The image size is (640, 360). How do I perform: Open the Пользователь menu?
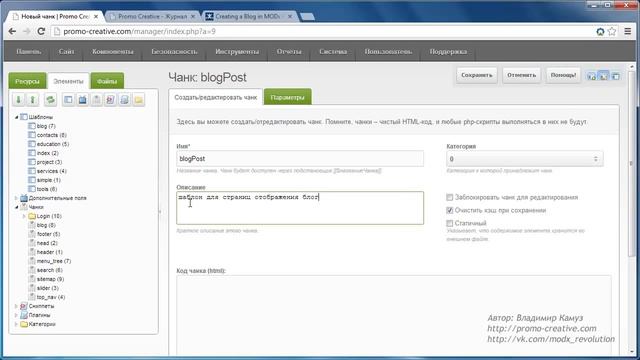[388, 51]
